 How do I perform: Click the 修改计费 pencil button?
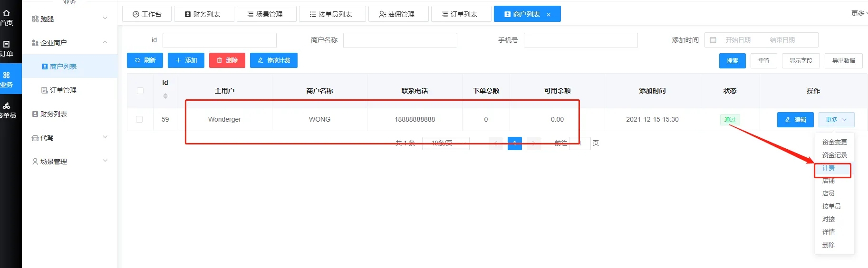point(274,60)
